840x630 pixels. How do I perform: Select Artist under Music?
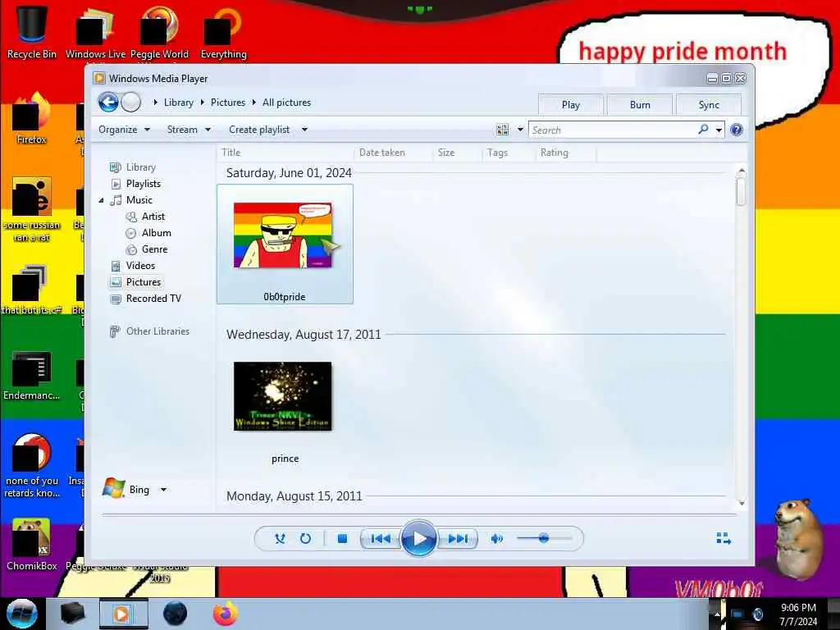click(153, 217)
